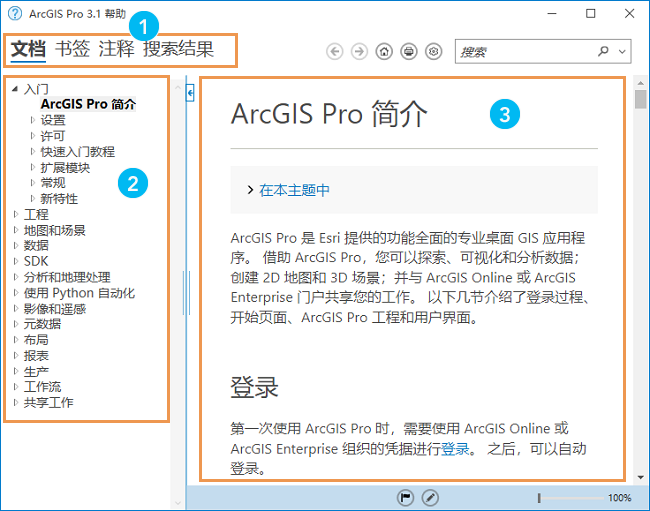Image resolution: width=650 pixels, height=511 pixels.
Task: Click the Print icon in toolbar
Action: [x=408, y=51]
